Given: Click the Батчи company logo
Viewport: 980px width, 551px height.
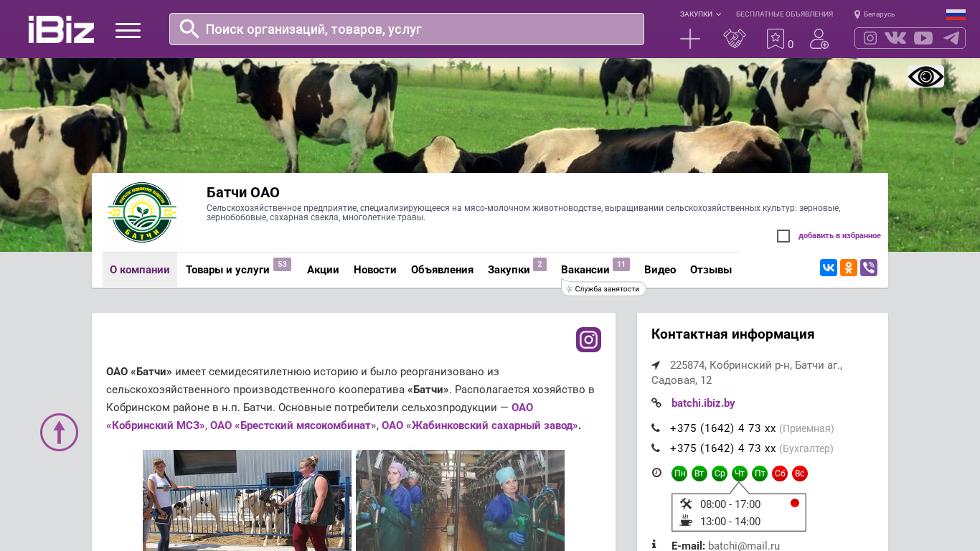Looking at the screenshot, I should click(x=142, y=212).
